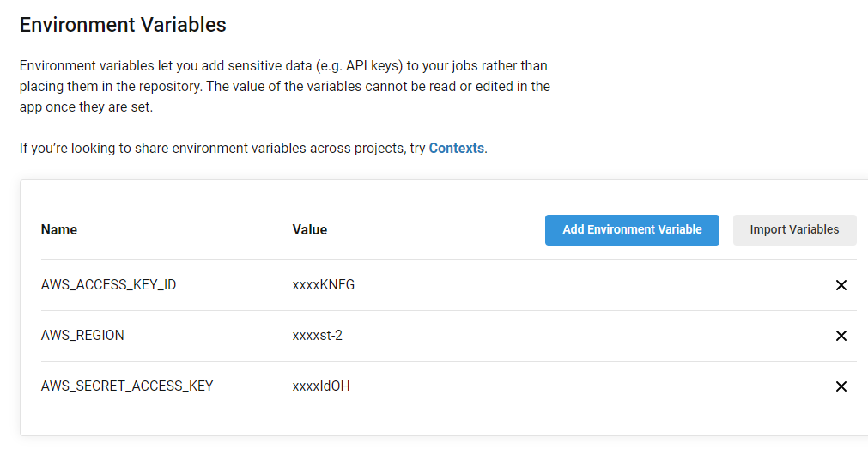Click the masked value xxxxIdOH
Viewport: 868px width, 468px height.
tap(321, 386)
